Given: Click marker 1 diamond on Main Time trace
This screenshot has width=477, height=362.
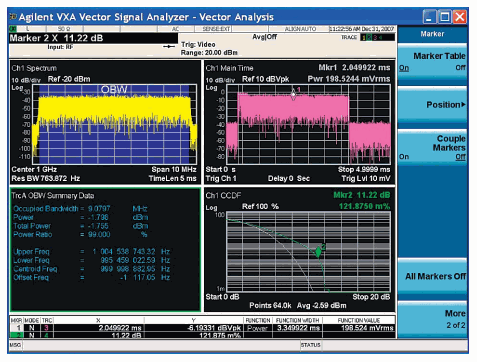Looking at the screenshot, I should tap(293, 94).
